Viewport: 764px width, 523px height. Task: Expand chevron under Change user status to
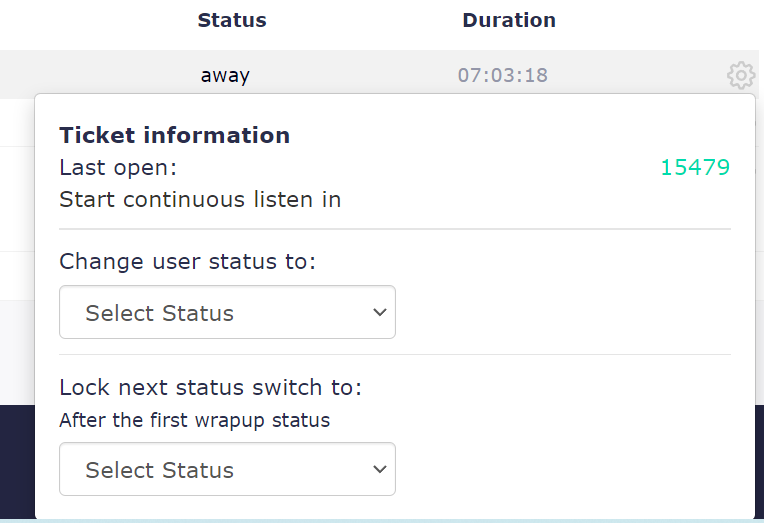click(380, 312)
